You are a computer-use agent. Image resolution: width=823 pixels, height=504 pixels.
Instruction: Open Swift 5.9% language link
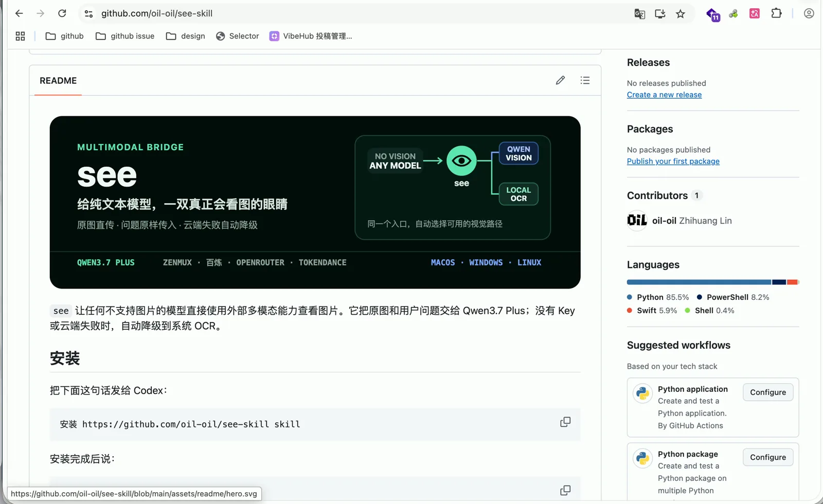point(652,311)
